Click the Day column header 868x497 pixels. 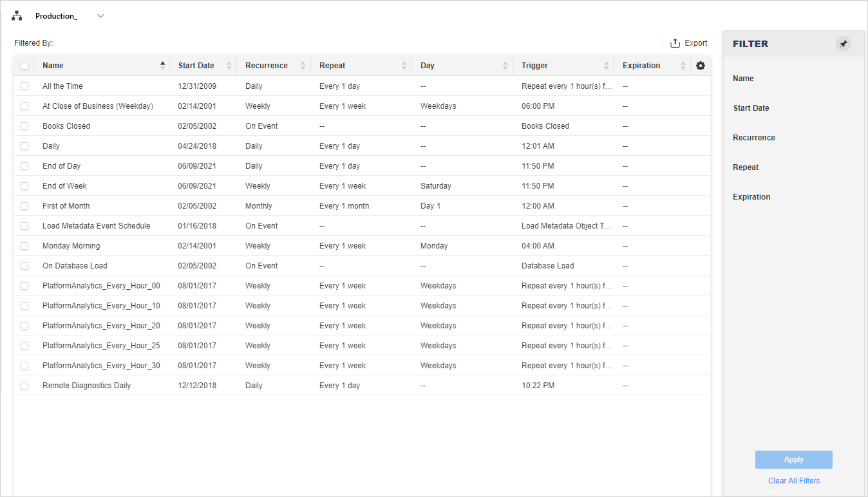coord(428,66)
